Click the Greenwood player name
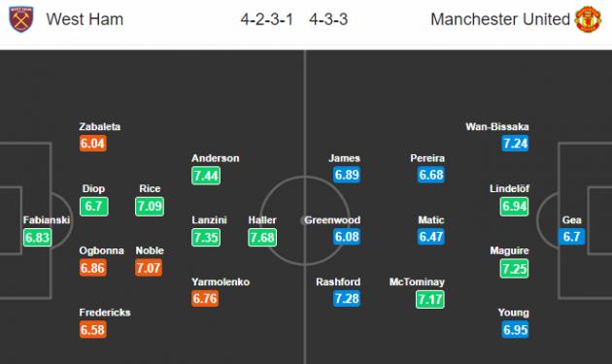 [332, 220]
